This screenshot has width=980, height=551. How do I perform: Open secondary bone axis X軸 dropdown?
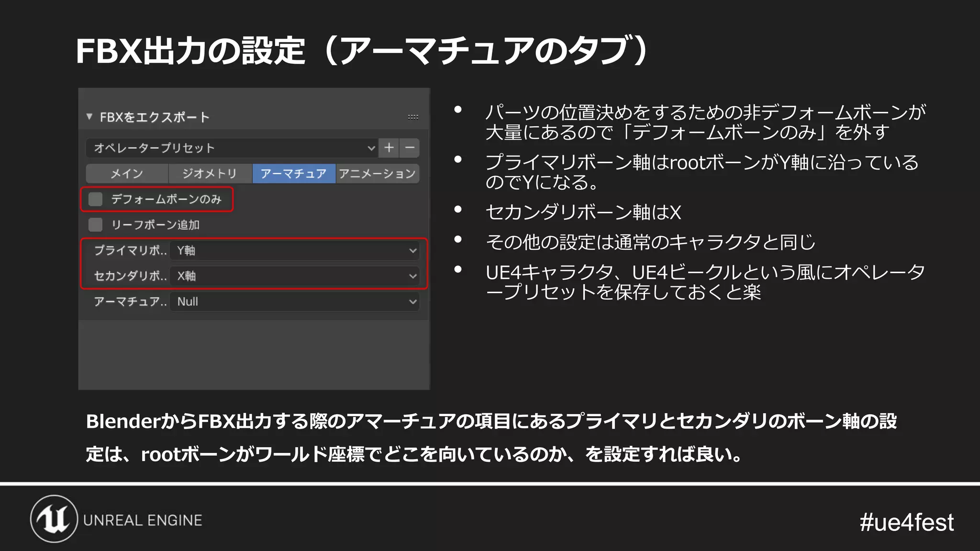click(295, 276)
